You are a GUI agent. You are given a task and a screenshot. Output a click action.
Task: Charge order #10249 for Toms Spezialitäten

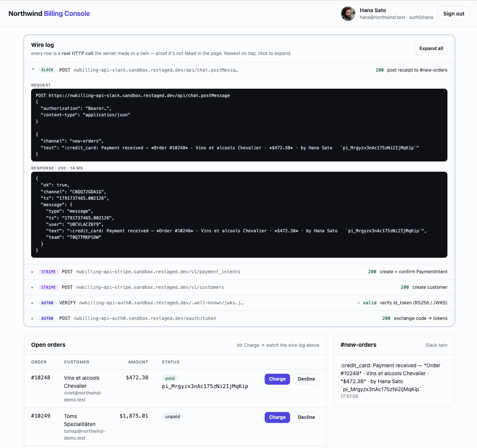coord(277,417)
